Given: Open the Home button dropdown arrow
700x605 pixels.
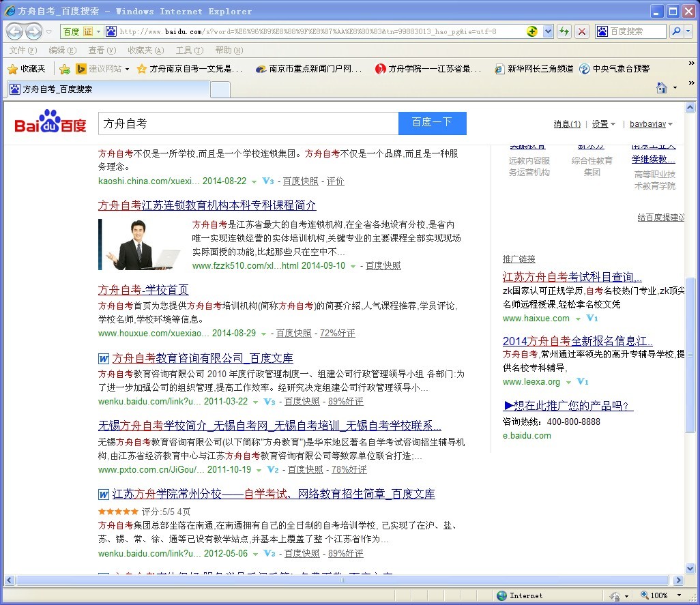Looking at the screenshot, I should pyautogui.click(x=675, y=88).
